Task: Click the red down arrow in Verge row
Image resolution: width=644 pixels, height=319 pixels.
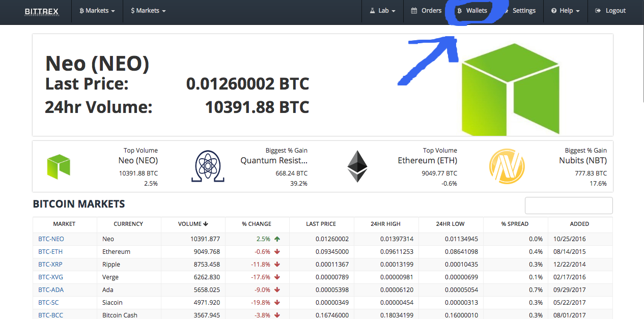Action: point(277,277)
